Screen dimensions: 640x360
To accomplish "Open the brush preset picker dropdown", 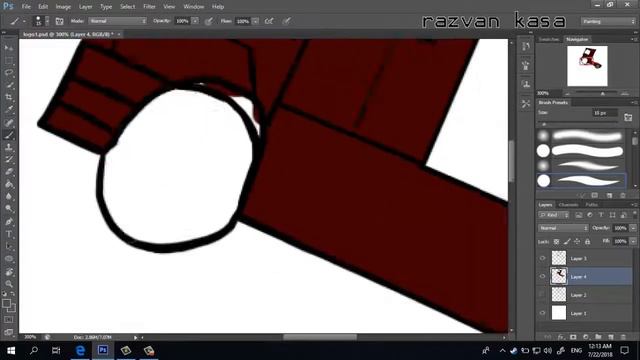I will (47, 21).
